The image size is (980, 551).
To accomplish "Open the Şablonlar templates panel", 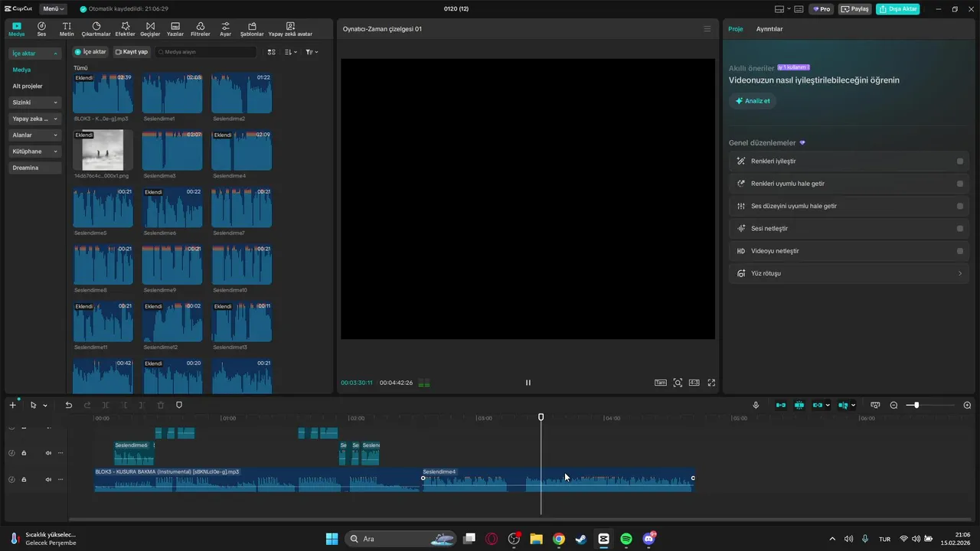I will pyautogui.click(x=252, y=29).
